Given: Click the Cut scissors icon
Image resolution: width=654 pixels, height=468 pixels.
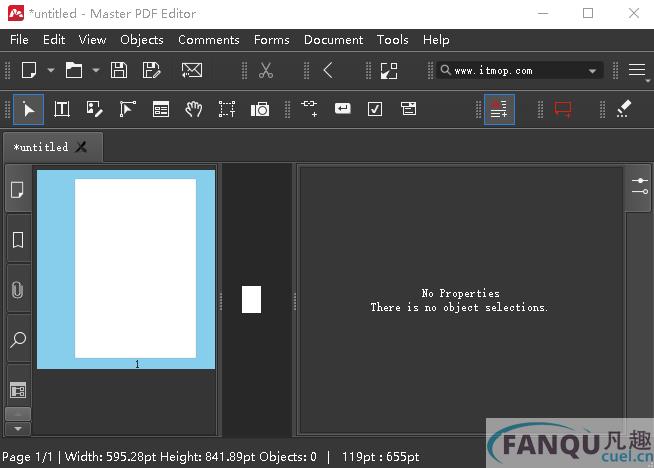Looking at the screenshot, I should click(266, 70).
